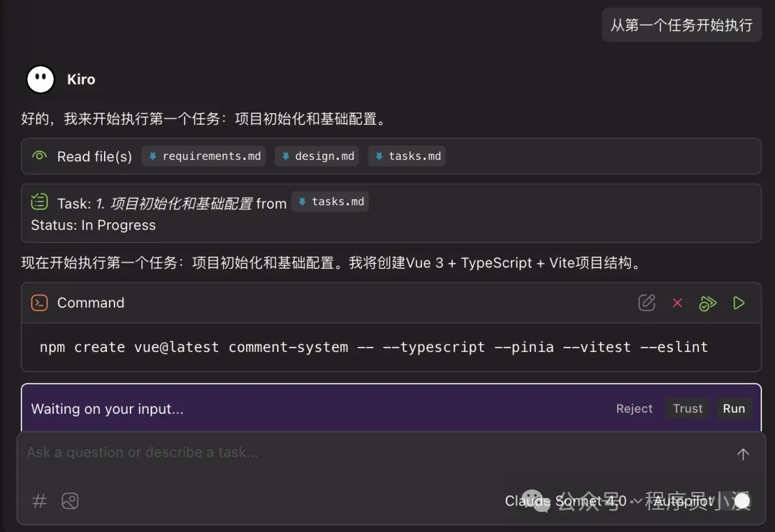Viewport: 775px width, 532px height.
Task: Open the design.md file chip
Action: pos(316,156)
